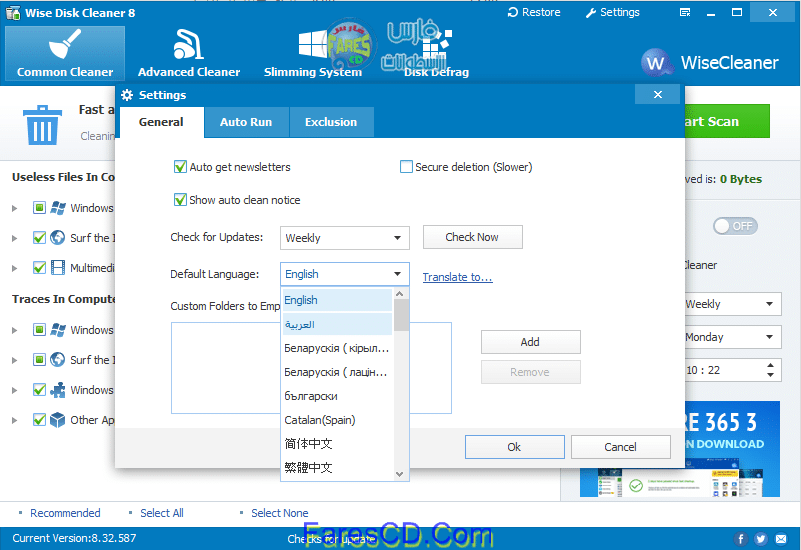Switch the scheduler OFF toggle
The width and height of the screenshot is (801, 550).
(x=735, y=226)
